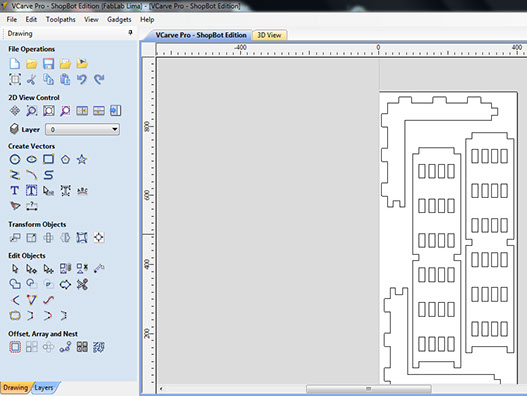This screenshot has width=527, height=396.
Task: Create a new file
Action: [15, 64]
